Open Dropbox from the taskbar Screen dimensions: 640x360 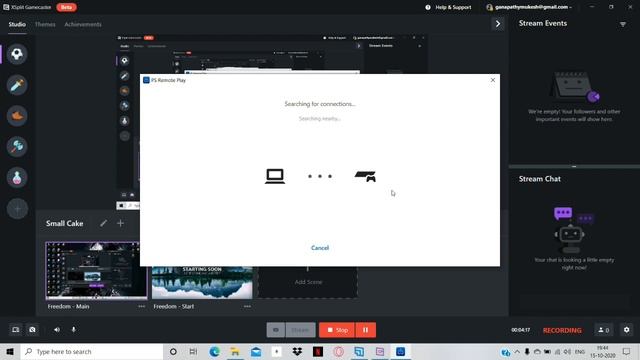click(x=297, y=351)
